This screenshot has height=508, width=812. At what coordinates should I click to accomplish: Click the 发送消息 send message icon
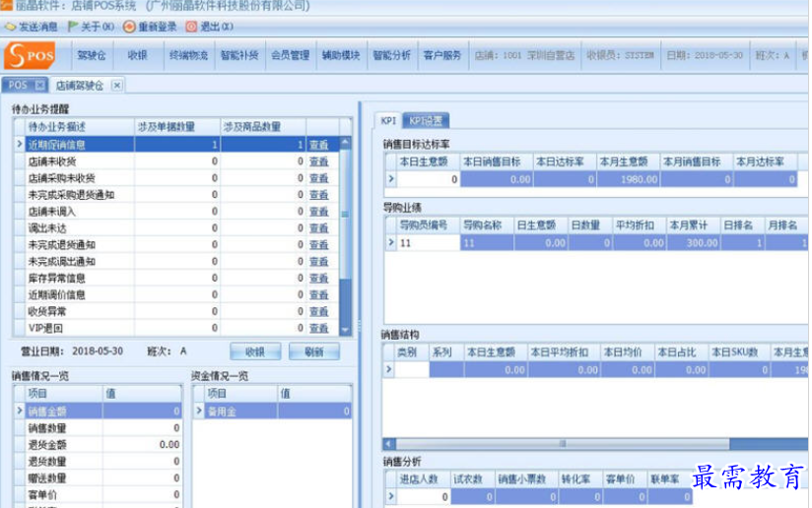[x=11, y=27]
